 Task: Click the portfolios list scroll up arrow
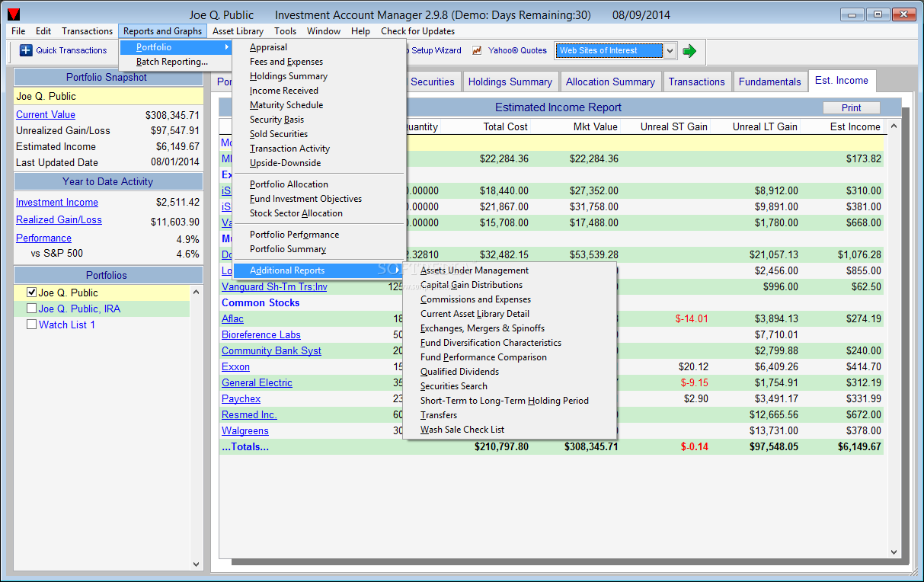coord(196,292)
